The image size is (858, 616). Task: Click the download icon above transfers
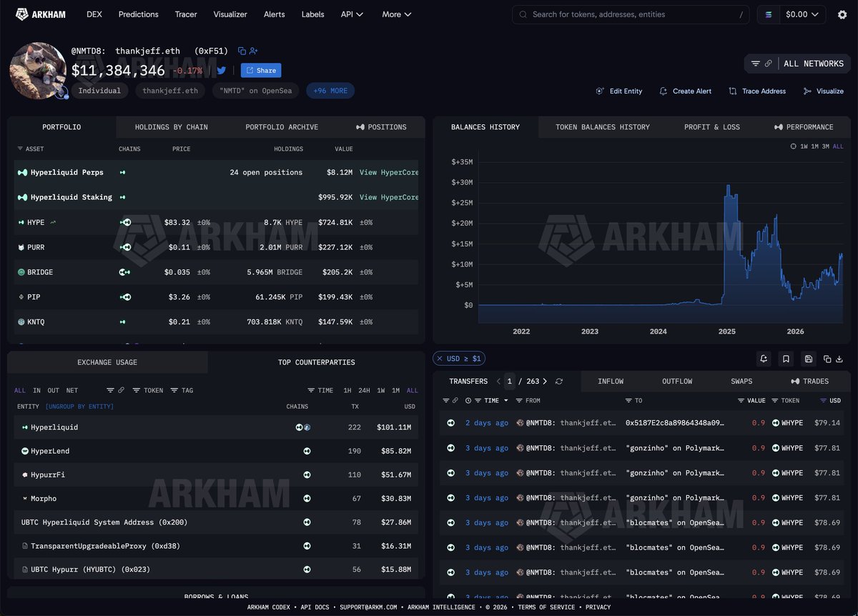(x=839, y=359)
